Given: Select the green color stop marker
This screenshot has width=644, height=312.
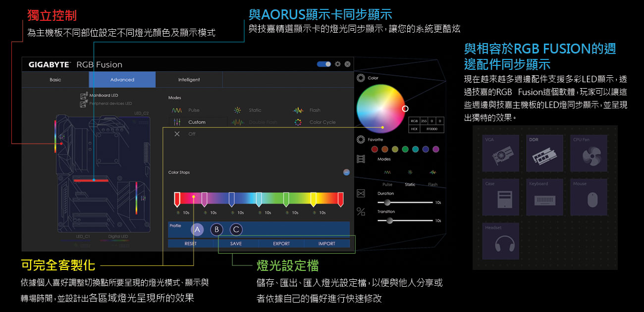Looking at the screenshot, I should coord(286,200).
